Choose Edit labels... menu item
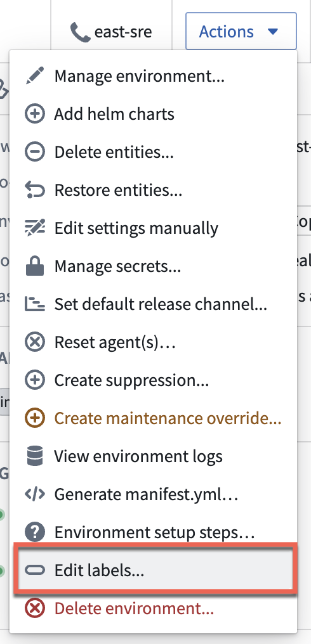Screen dimensions: 311x644 pyautogui.click(x=153, y=570)
